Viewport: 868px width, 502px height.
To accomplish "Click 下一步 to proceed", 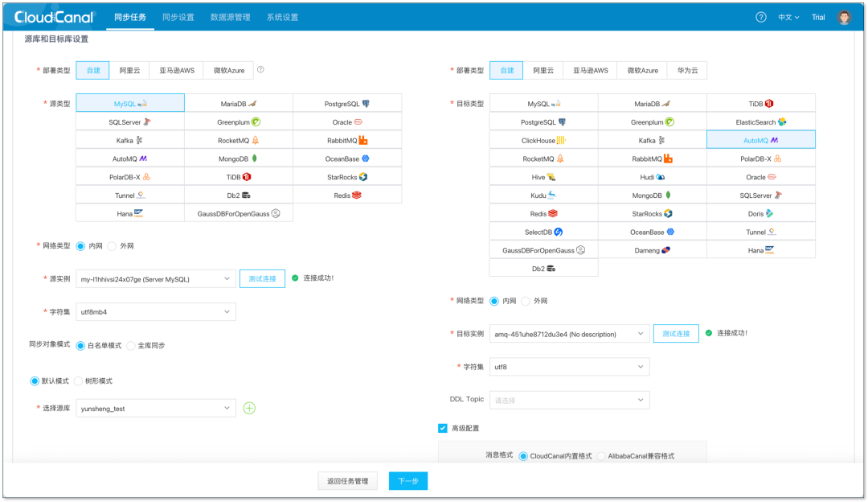I will coord(408,481).
